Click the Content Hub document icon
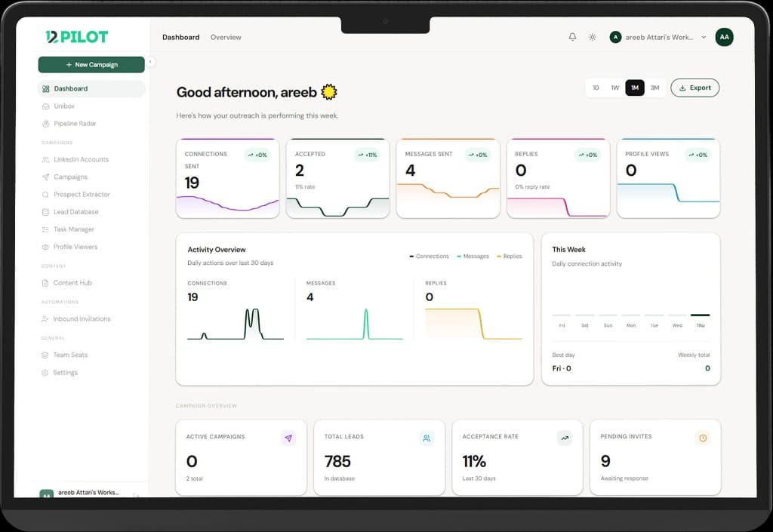This screenshot has width=773, height=532. [45, 283]
